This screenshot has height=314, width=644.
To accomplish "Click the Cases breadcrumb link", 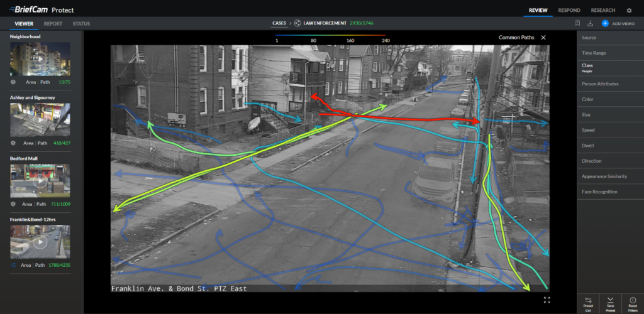I will 279,23.
